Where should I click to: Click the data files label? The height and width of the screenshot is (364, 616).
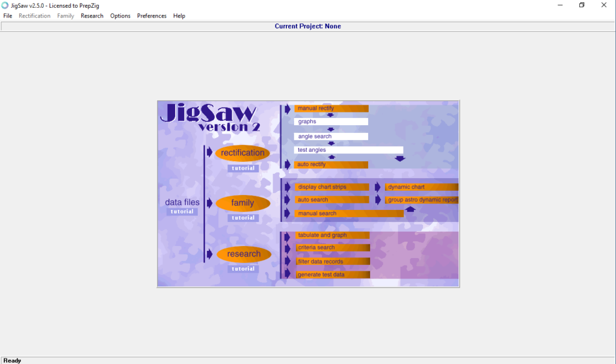point(182,202)
